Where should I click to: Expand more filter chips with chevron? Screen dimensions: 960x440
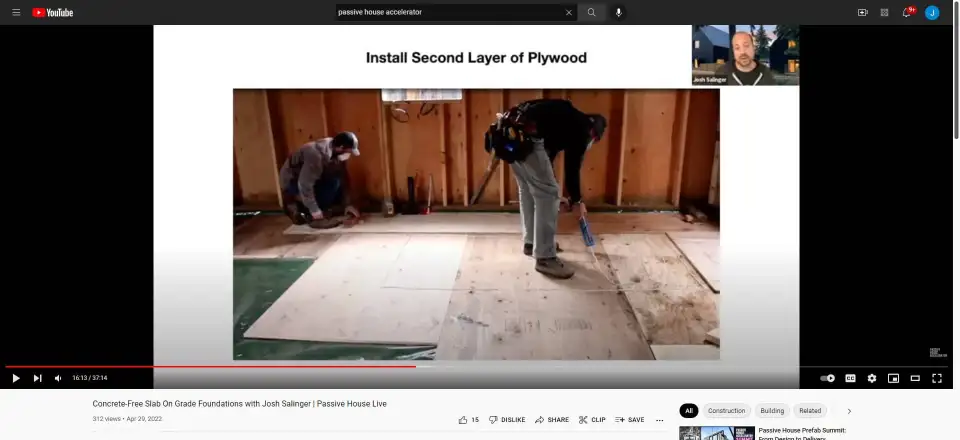click(x=849, y=411)
